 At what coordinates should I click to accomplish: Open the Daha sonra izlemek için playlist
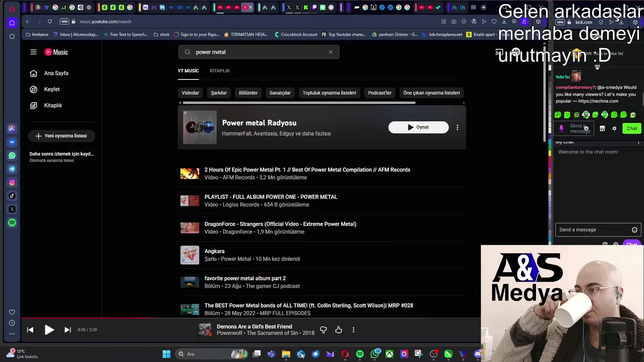click(x=61, y=156)
